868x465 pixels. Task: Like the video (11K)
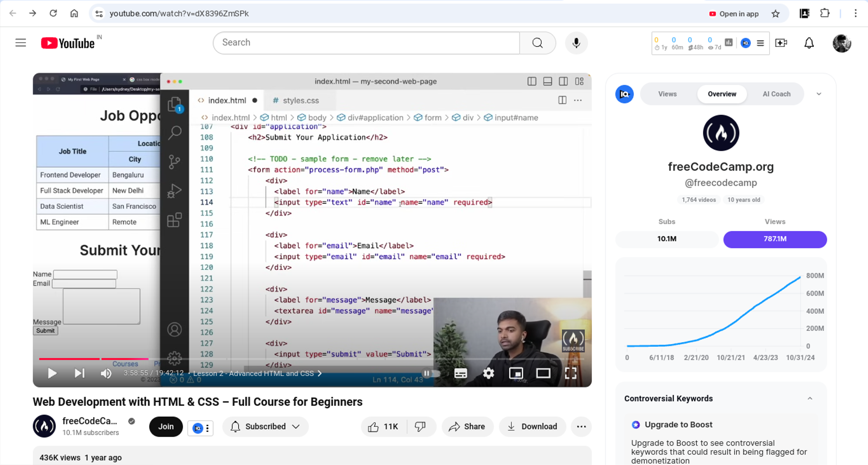pos(383,427)
